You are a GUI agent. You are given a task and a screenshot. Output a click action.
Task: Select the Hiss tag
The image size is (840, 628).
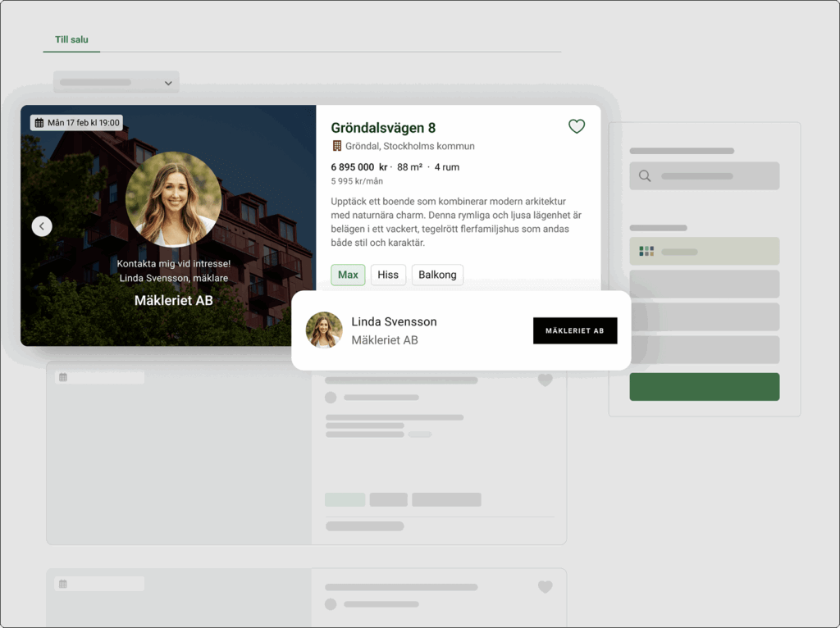[x=388, y=275]
